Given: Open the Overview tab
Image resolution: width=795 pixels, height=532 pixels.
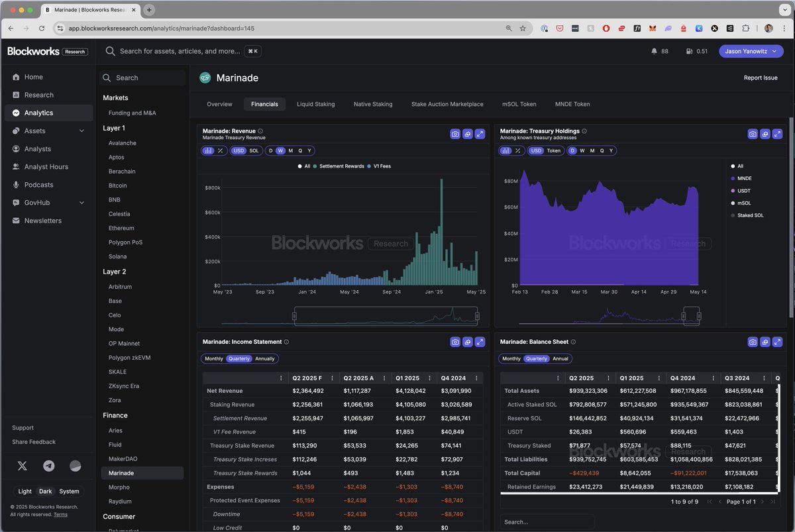Looking at the screenshot, I should (219, 104).
